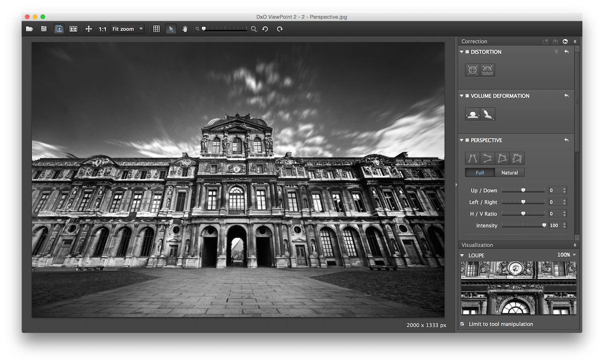Screen dimensions: 604x364
Task: Select force horizontal parallels tool
Action: pyautogui.click(x=487, y=159)
